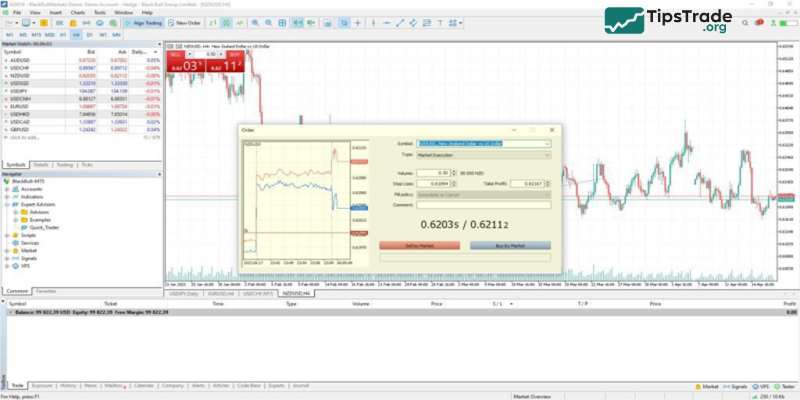Click the Buy by Market button
This screenshot has height=400, width=800.
click(509, 245)
